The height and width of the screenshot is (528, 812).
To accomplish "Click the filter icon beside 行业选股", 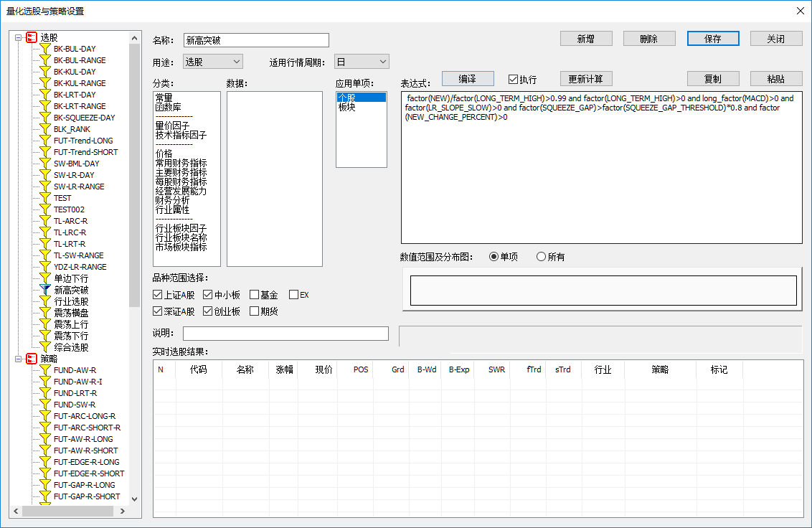I will 45,301.
